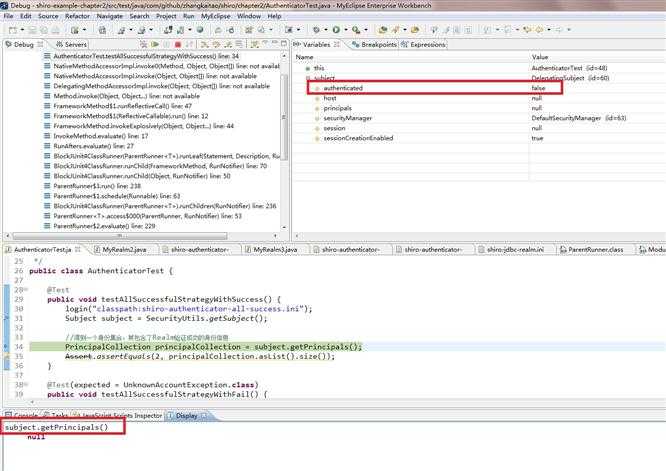Click the Display view monitor icon
This screenshot has width=666, height=471.
coord(172,414)
